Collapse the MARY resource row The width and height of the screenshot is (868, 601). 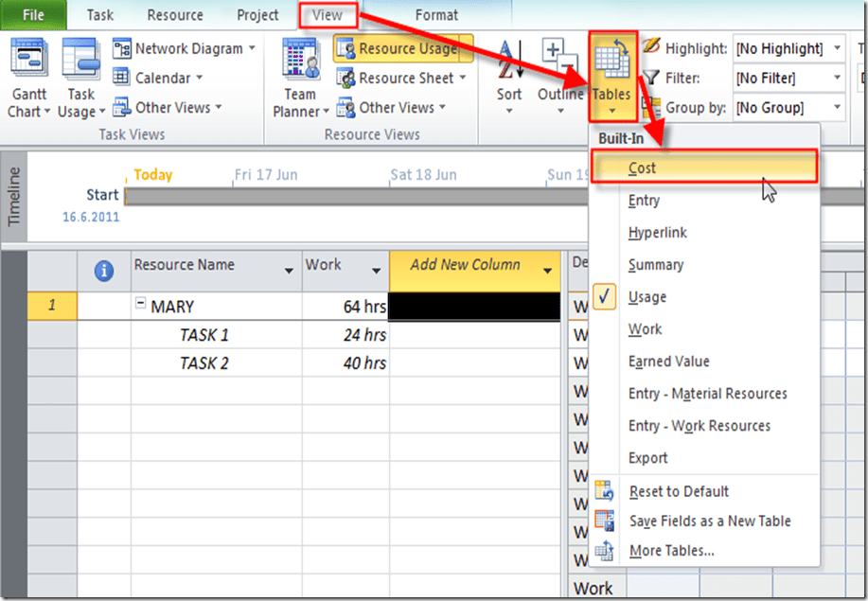(x=140, y=306)
